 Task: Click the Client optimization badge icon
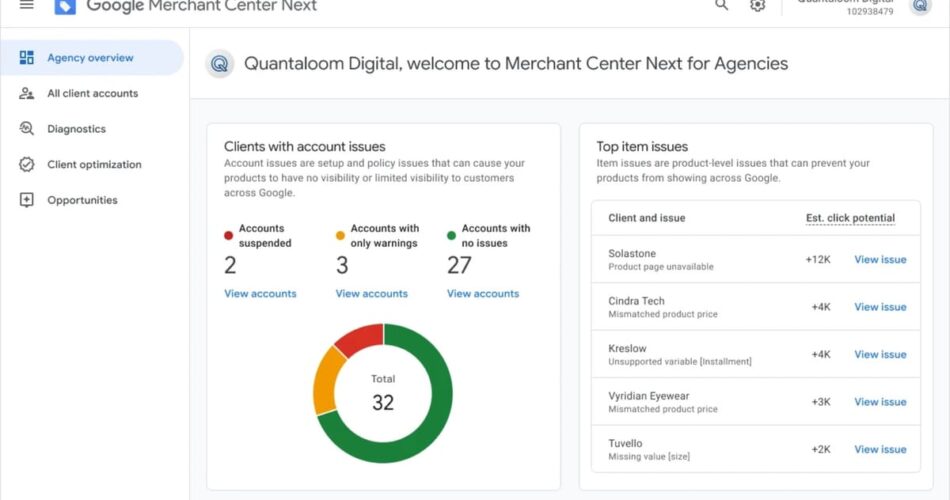point(27,164)
